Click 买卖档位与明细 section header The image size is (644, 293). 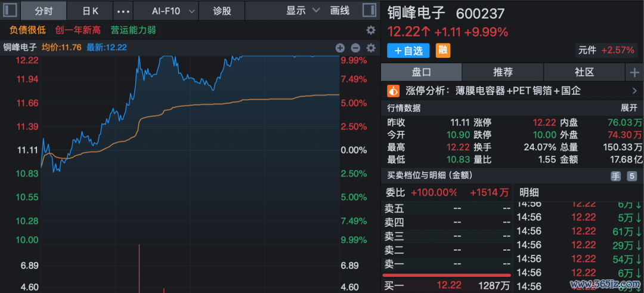tap(429, 175)
